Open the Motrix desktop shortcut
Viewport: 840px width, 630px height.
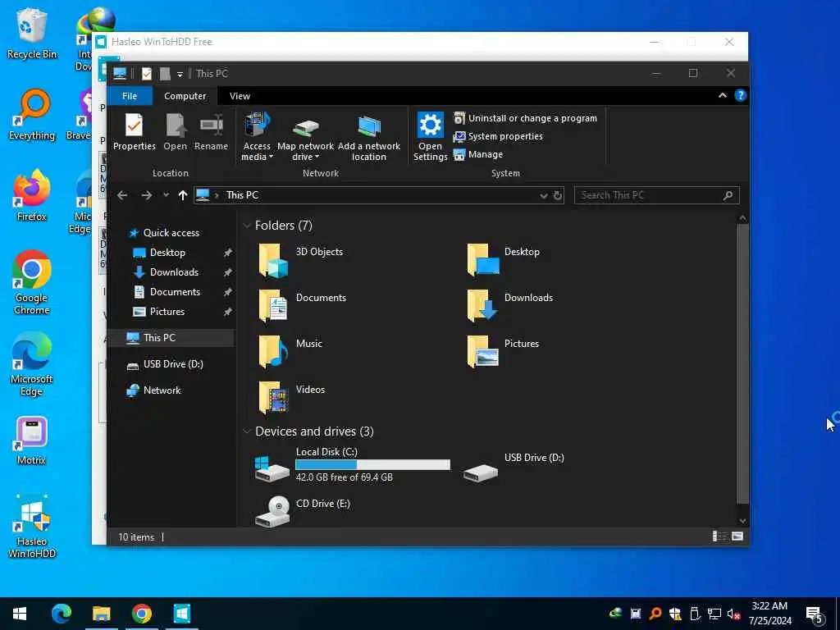pos(32,440)
